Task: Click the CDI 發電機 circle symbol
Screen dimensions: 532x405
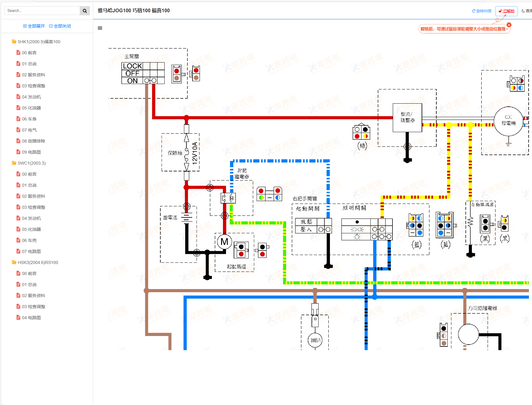Action: [508, 121]
